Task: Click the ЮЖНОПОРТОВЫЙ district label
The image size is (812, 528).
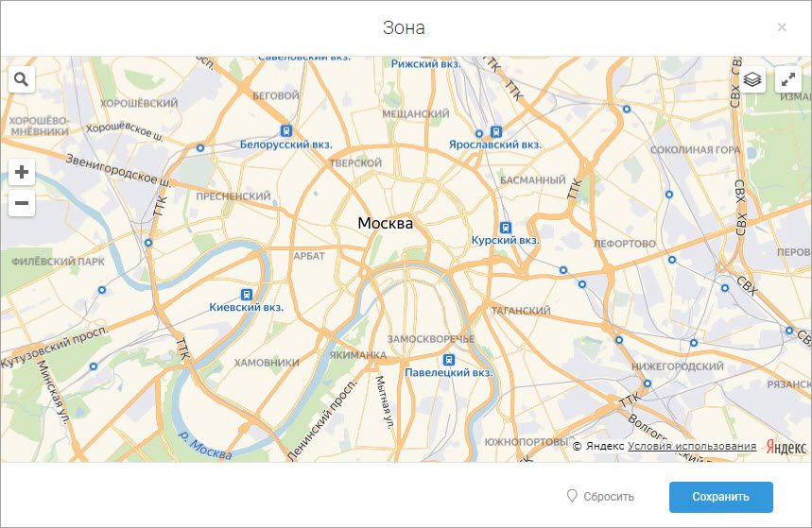Action: coord(527,442)
